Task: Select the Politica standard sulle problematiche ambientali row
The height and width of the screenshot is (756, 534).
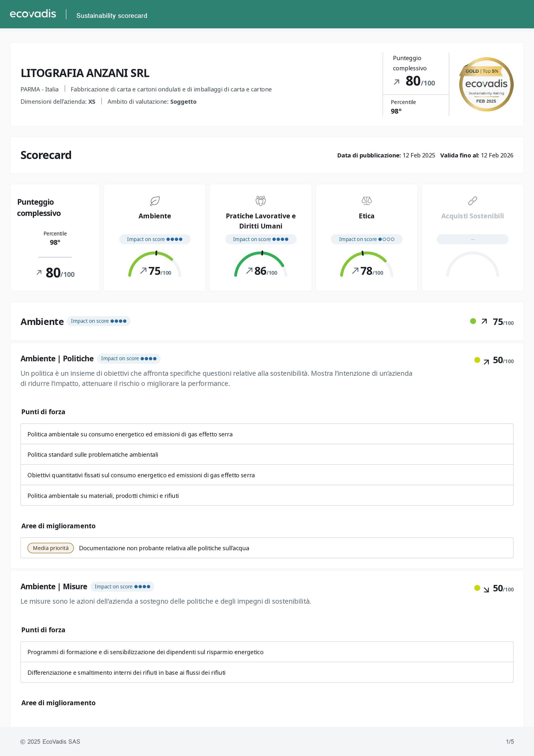Action: pos(93,454)
